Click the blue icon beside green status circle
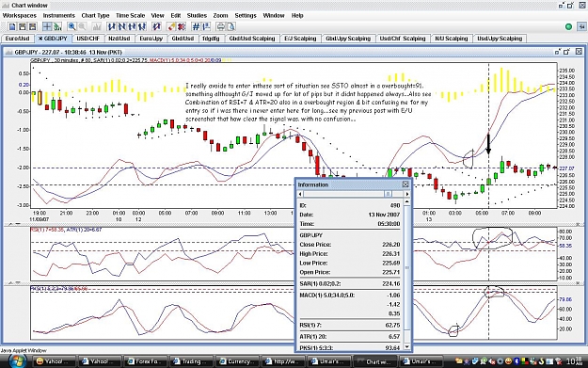This screenshot has width=588, height=368. coord(581,26)
